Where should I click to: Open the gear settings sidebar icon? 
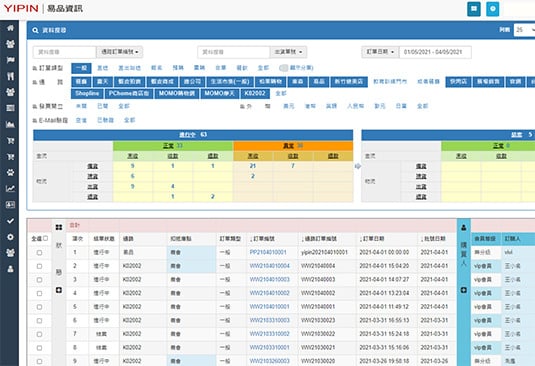pyautogui.click(x=10, y=237)
